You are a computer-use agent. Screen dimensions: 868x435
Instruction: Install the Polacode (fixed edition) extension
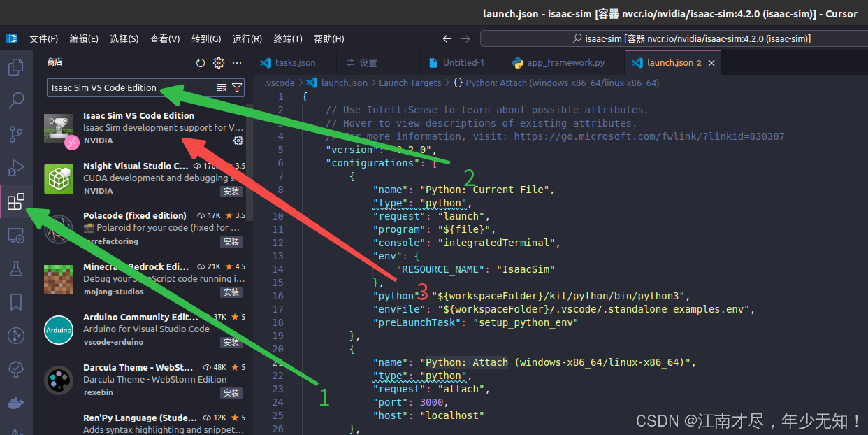click(x=231, y=242)
